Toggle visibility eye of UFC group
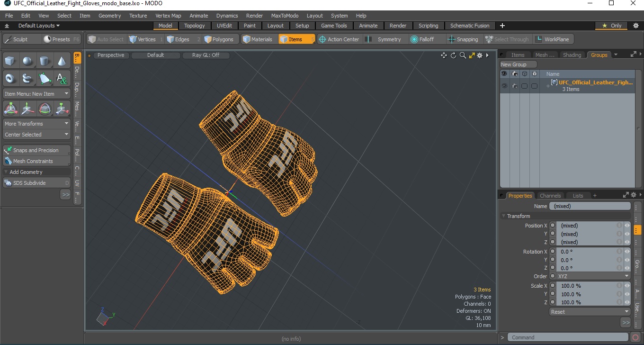This screenshot has height=345, width=644. point(504,86)
